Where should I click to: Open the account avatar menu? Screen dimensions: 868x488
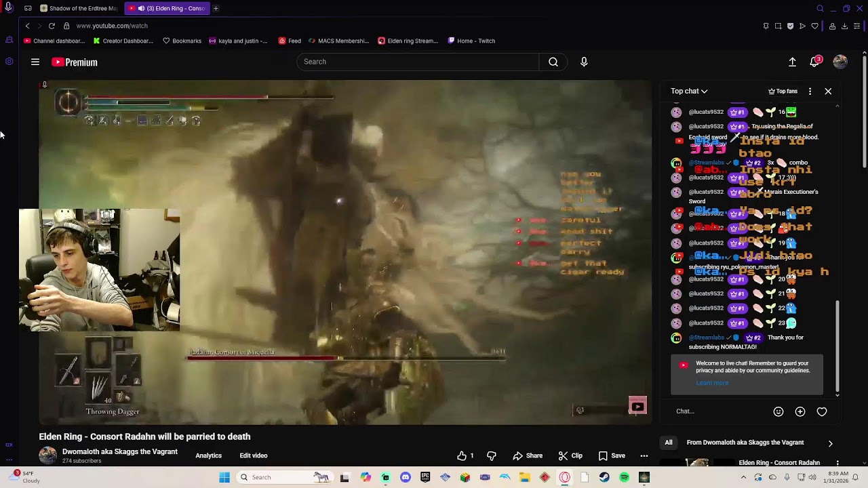[x=840, y=62]
